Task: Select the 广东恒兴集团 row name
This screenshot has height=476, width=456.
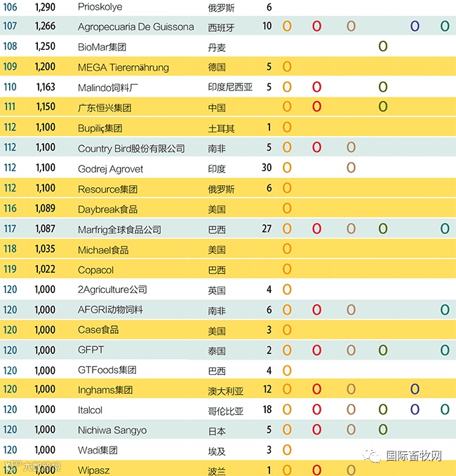Action: [x=105, y=108]
